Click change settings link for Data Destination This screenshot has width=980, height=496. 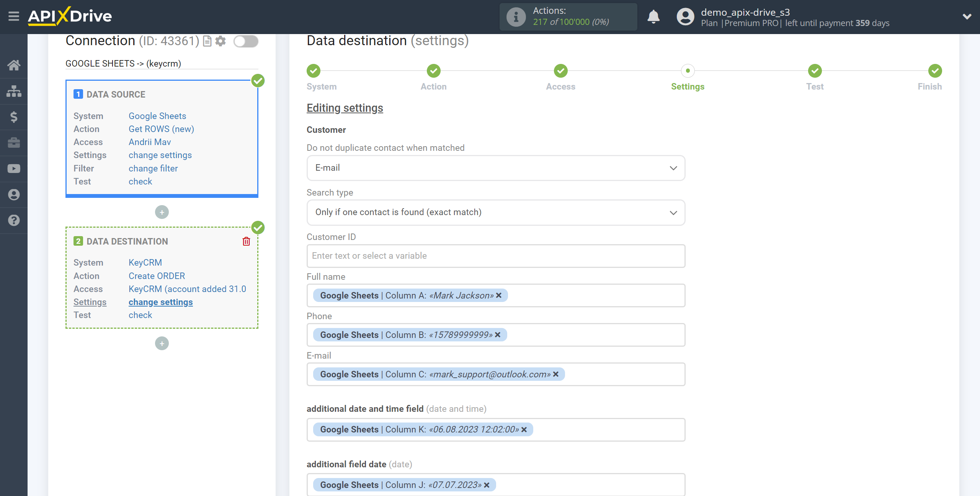[x=160, y=302]
